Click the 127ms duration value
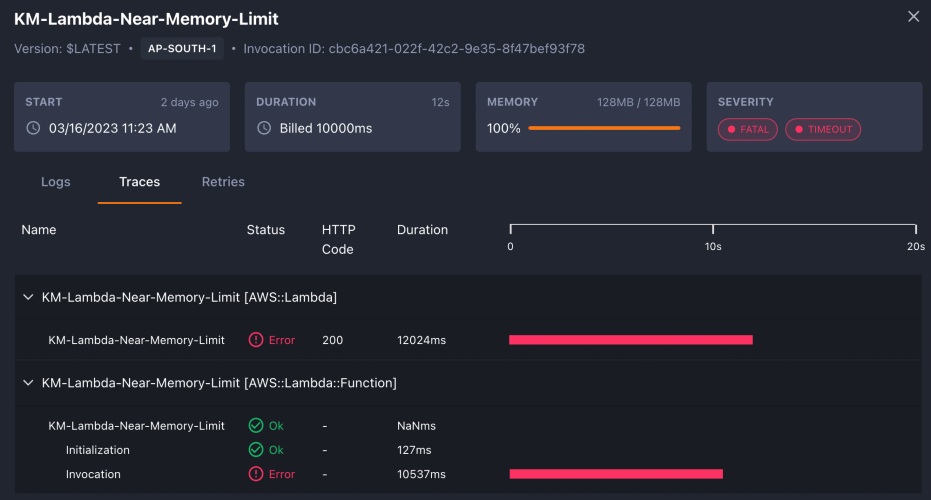 click(x=414, y=450)
